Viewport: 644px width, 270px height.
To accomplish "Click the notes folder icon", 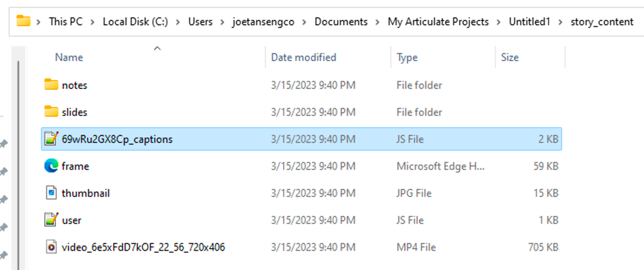I will [x=52, y=85].
